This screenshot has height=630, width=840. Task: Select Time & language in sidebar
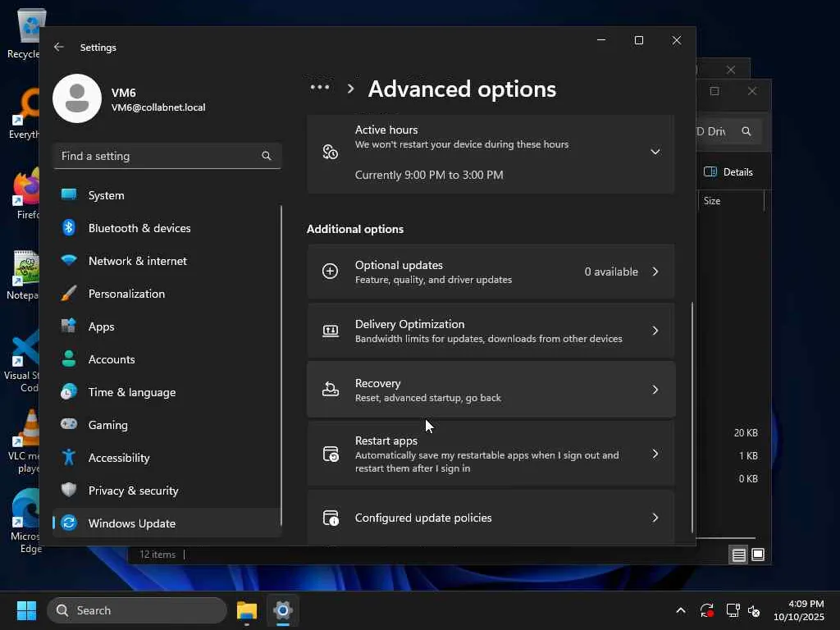tap(131, 392)
